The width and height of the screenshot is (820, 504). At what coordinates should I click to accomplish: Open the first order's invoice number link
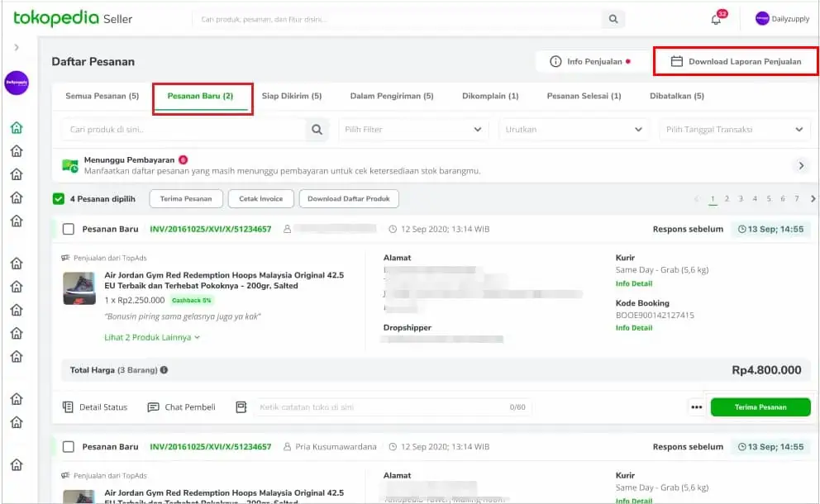pyautogui.click(x=210, y=229)
